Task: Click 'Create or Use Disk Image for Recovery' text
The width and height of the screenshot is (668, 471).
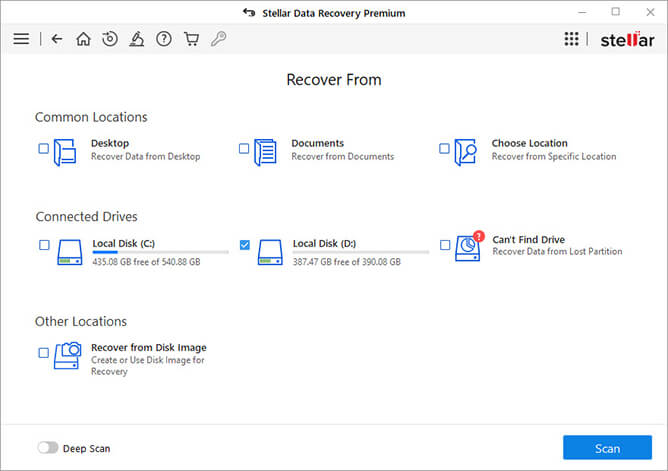Action: coord(147,365)
